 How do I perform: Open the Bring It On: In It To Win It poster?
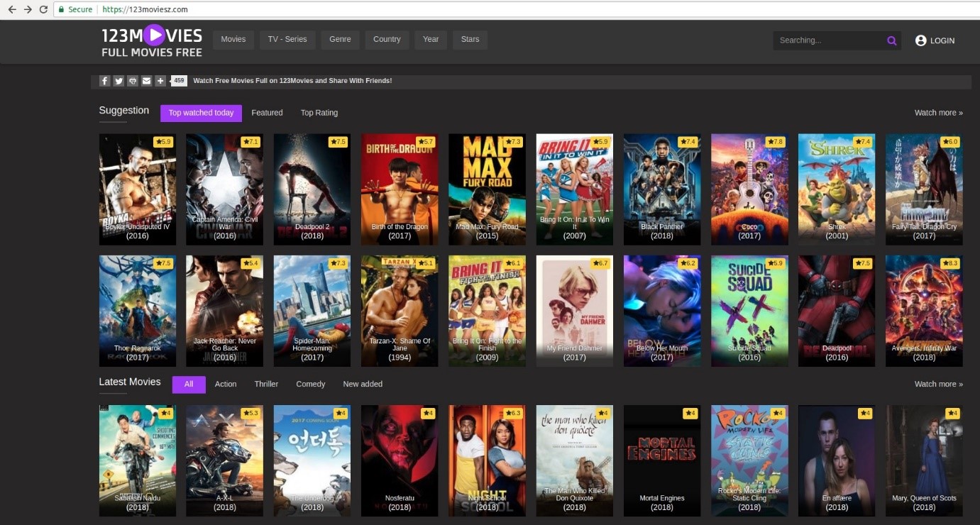pyautogui.click(x=575, y=189)
